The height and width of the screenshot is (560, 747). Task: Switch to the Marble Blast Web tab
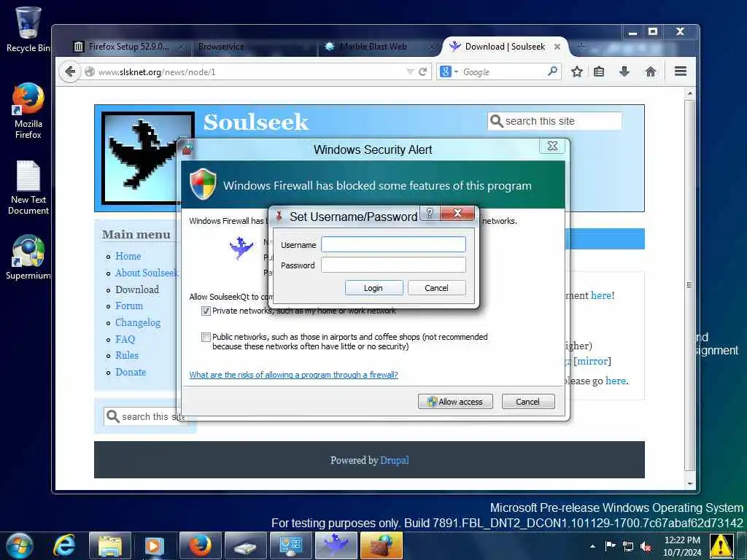(379, 47)
